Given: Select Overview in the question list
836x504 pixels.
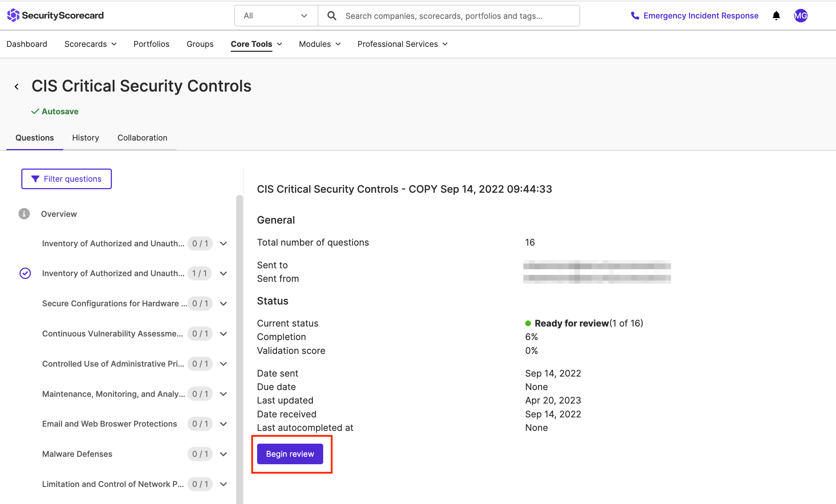Looking at the screenshot, I should [x=59, y=214].
